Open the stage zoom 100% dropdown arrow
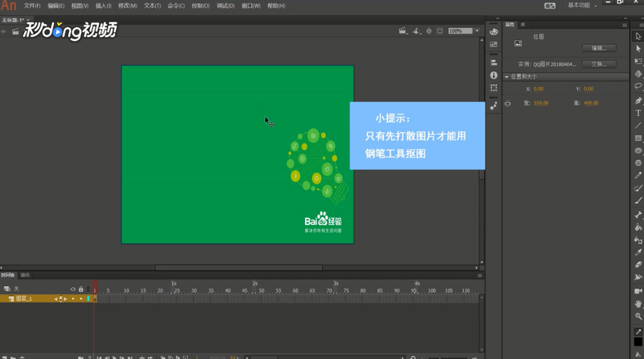Image resolution: width=644 pixels, height=359 pixels. coord(477,31)
